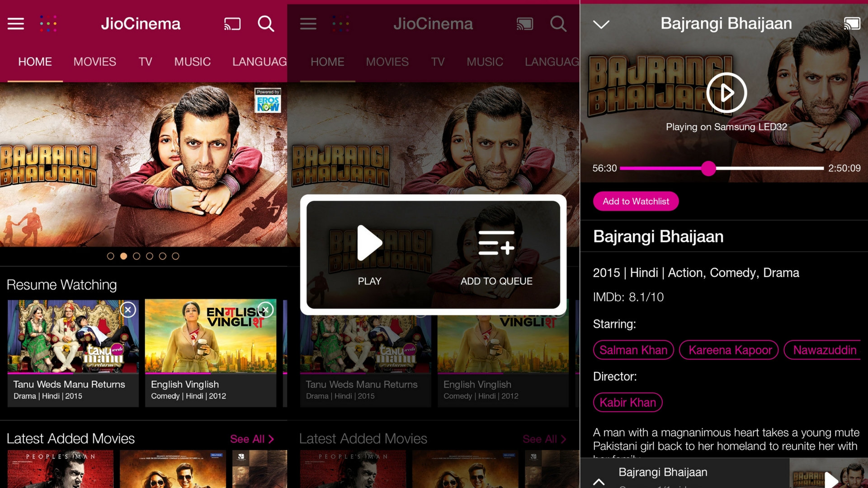
Task: Click the hamburger menu icon center panel
Action: tap(308, 24)
